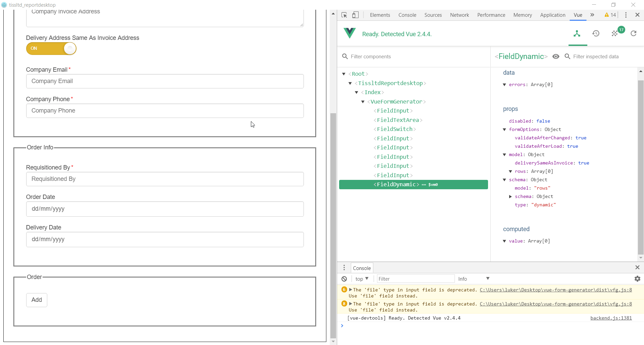The height and width of the screenshot is (345, 644).
Task: Turn off Delivery Address Same As Invoice toggle
Action: click(51, 49)
